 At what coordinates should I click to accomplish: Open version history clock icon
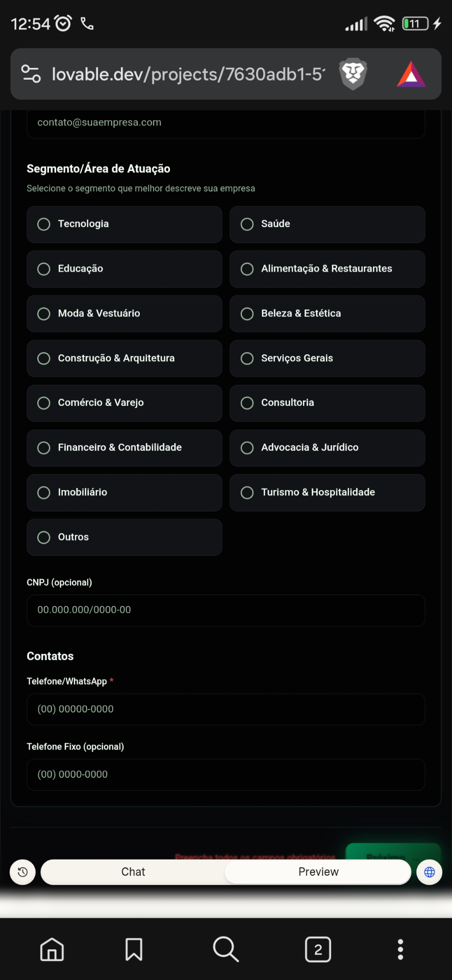click(22, 872)
